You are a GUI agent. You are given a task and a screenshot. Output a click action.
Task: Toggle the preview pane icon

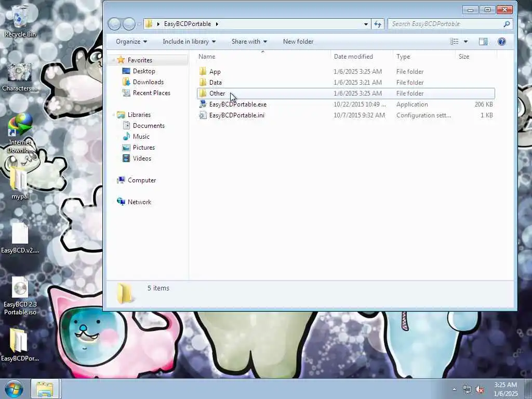pos(483,42)
